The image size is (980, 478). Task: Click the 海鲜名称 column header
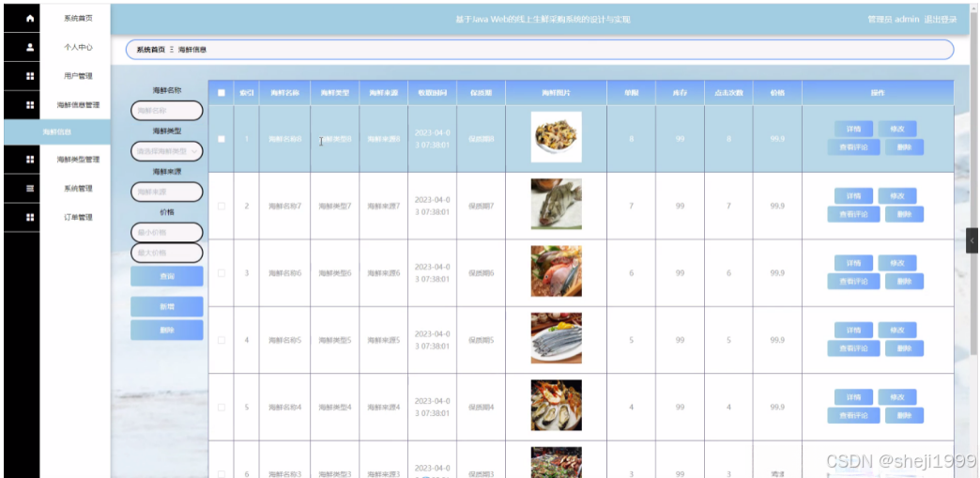285,93
